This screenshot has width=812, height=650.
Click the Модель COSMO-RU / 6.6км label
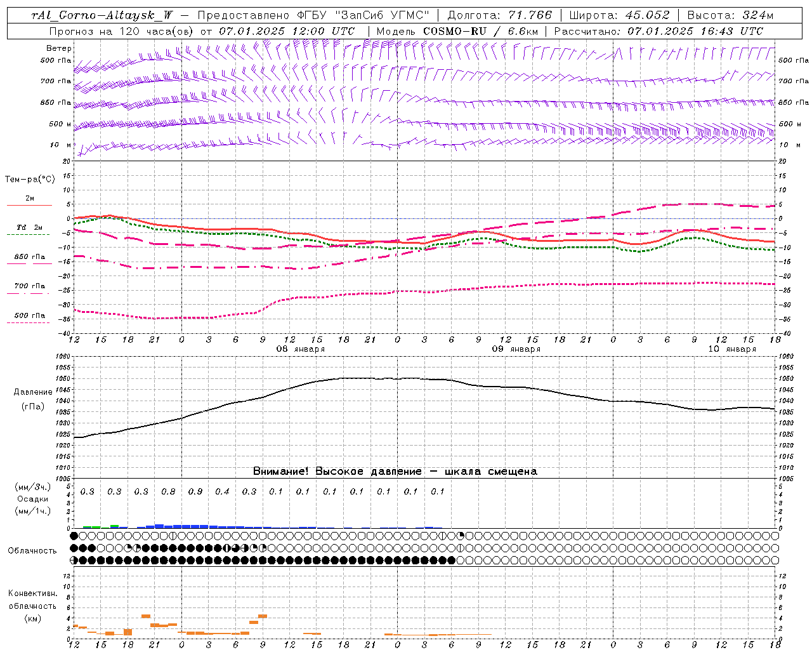[x=457, y=31]
